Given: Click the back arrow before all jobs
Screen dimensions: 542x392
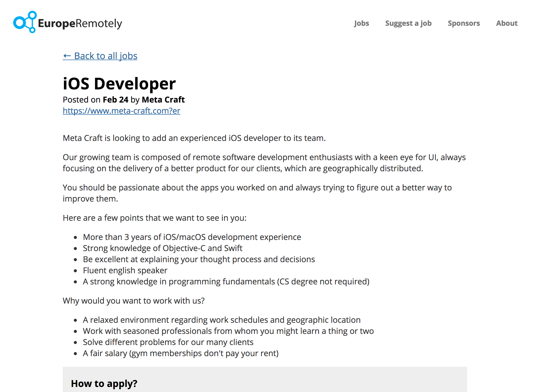Looking at the screenshot, I should coord(67,56).
